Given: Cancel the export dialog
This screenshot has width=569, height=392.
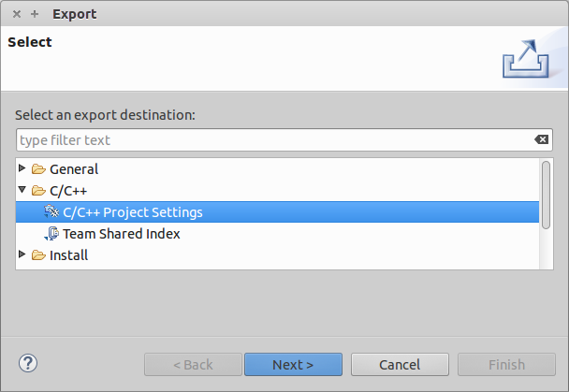Looking at the screenshot, I should (400, 365).
